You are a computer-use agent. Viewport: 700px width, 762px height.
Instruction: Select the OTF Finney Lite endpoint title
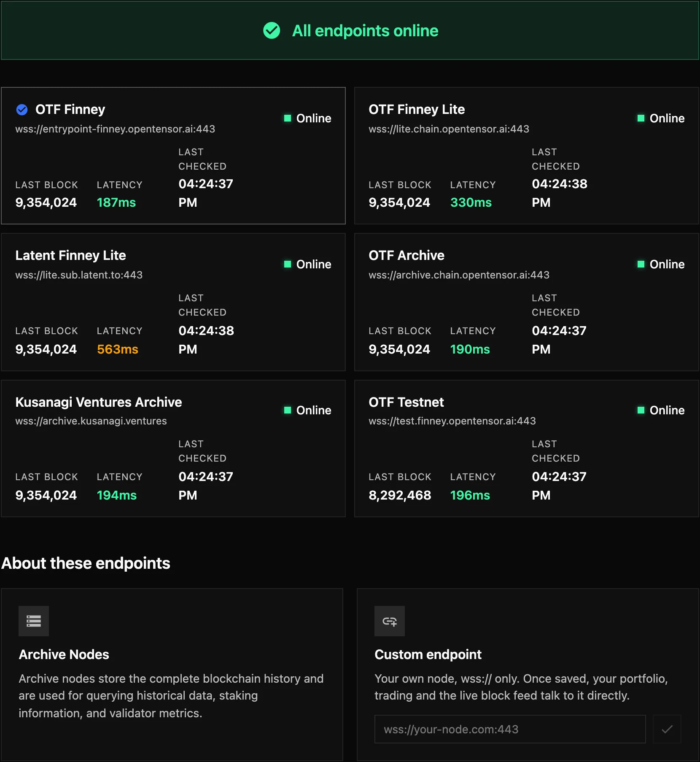pyautogui.click(x=417, y=110)
